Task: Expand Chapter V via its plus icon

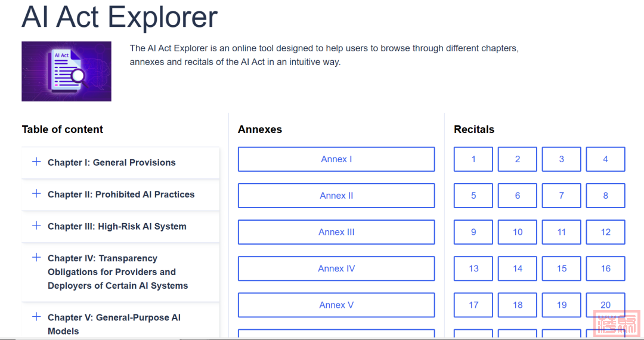Action: click(36, 317)
